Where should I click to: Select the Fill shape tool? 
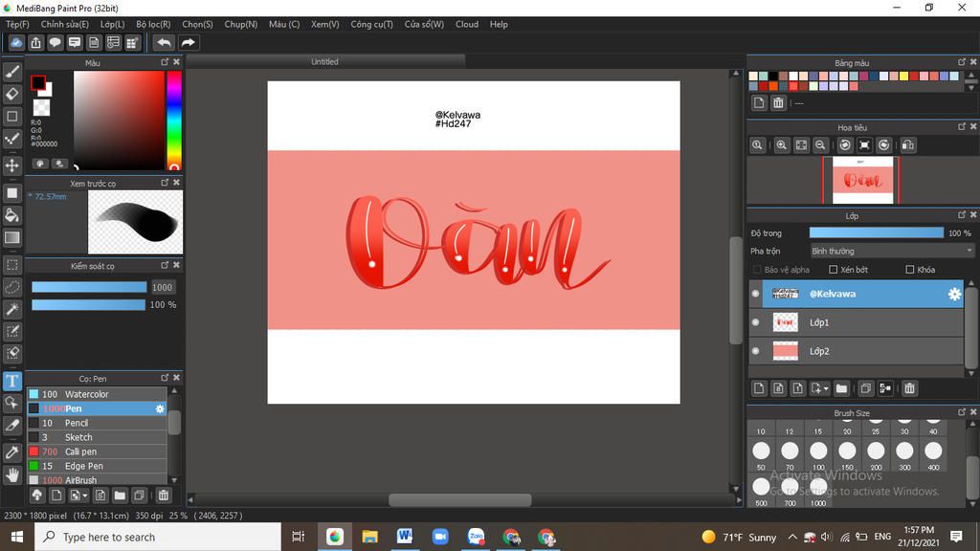[x=11, y=193]
